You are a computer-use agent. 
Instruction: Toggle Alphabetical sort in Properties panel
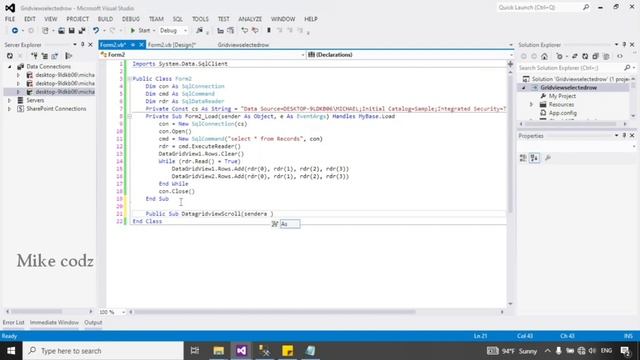click(x=534, y=158)
